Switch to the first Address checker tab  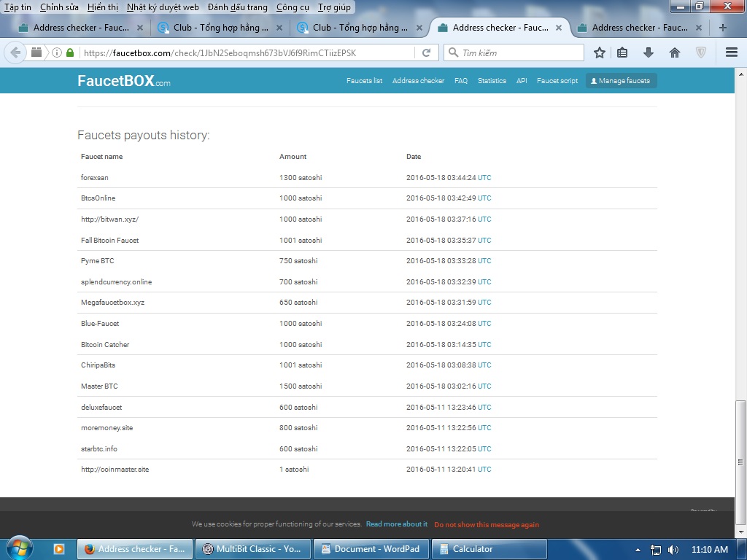(81, 28)
